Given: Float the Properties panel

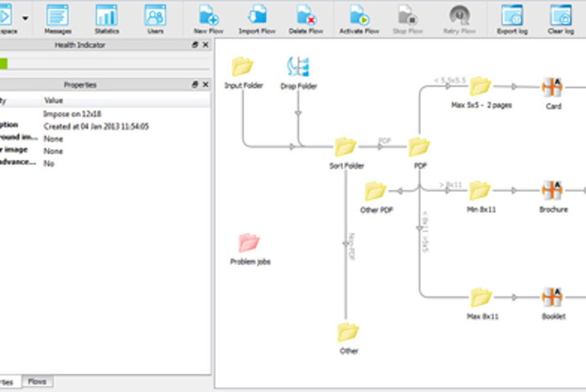Looking at the screenshot, I should coord(195,84).
